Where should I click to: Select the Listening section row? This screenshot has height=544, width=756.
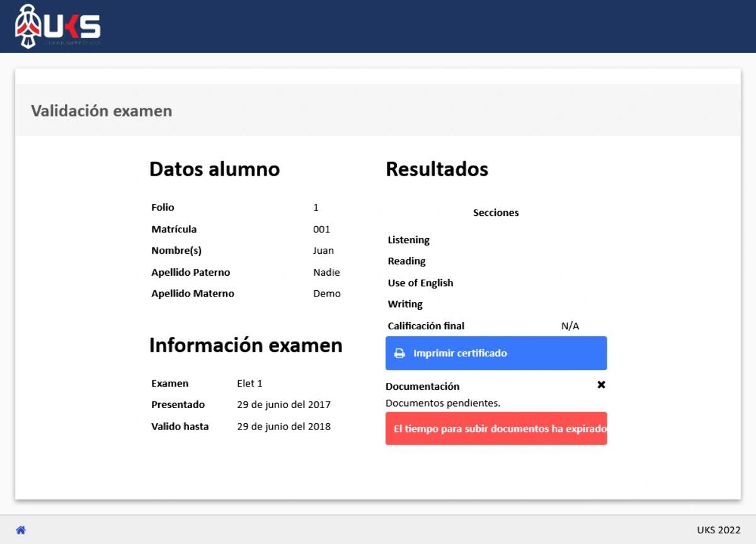496,240
